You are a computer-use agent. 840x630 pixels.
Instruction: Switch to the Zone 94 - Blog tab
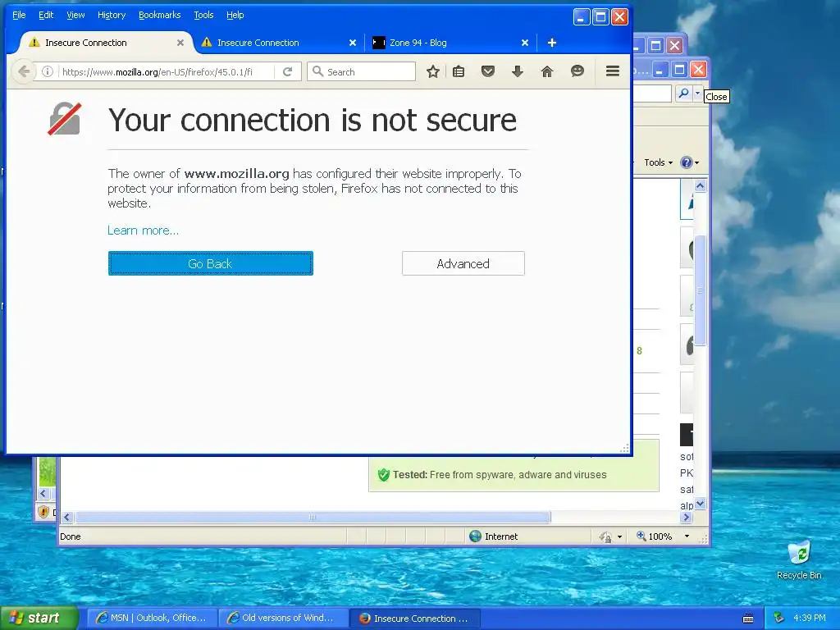450,43
